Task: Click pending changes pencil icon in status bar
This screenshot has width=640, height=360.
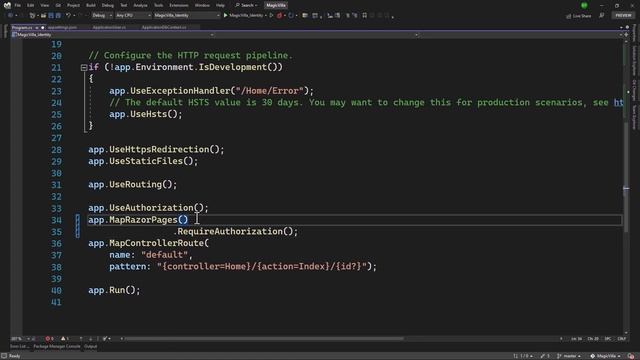Action: tap(545, 356)
